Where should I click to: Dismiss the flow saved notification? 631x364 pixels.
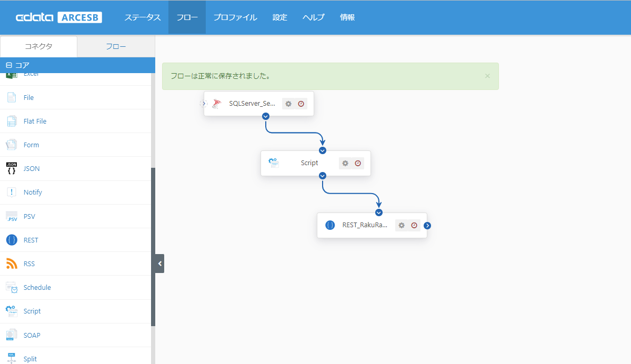487,76
